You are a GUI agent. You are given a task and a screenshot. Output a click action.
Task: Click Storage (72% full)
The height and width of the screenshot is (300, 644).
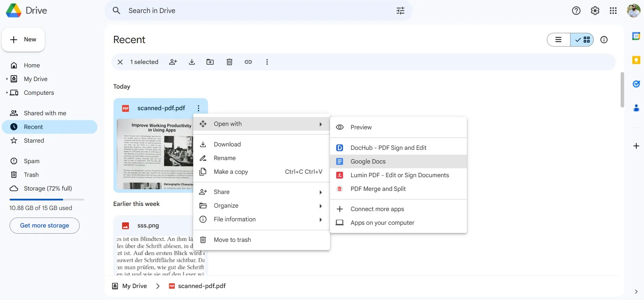coord(50,188)
